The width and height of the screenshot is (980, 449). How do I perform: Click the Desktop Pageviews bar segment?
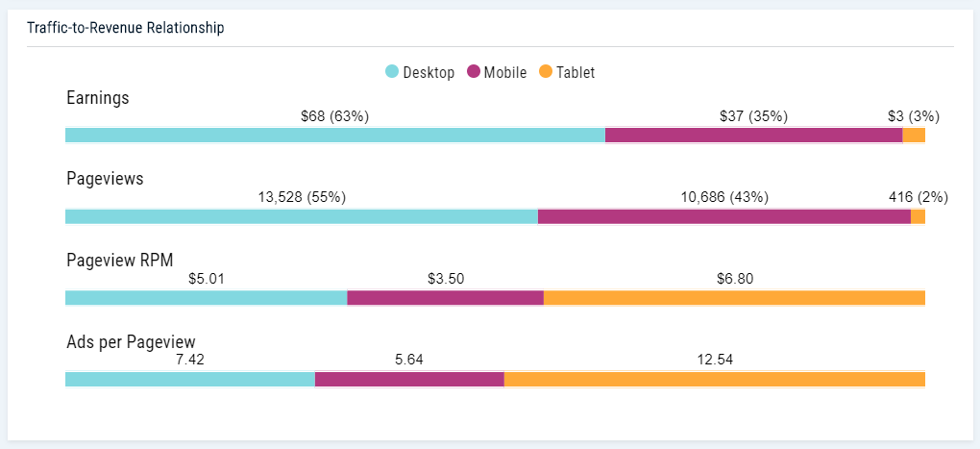coord(301,216)
